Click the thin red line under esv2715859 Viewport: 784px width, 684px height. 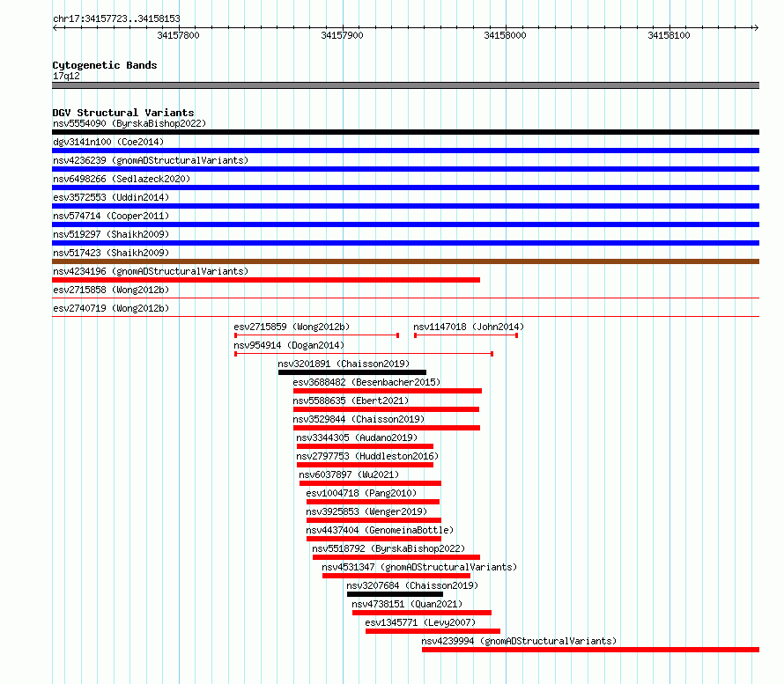pos(317,335)
